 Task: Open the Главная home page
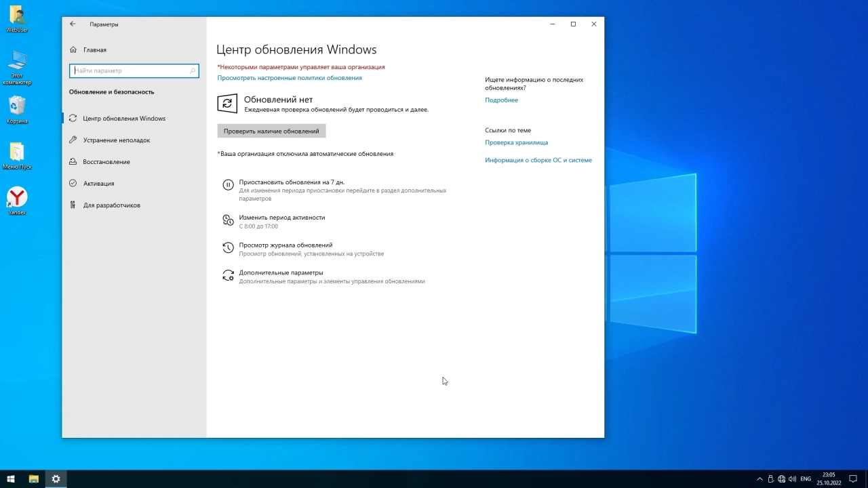(88, 49)
